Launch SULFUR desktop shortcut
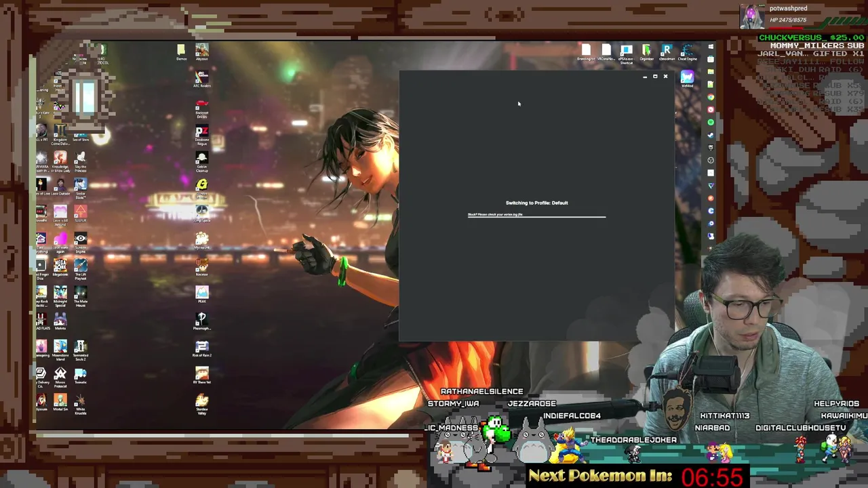The width and height of the screenshot is (868, 488). point(81,213)
